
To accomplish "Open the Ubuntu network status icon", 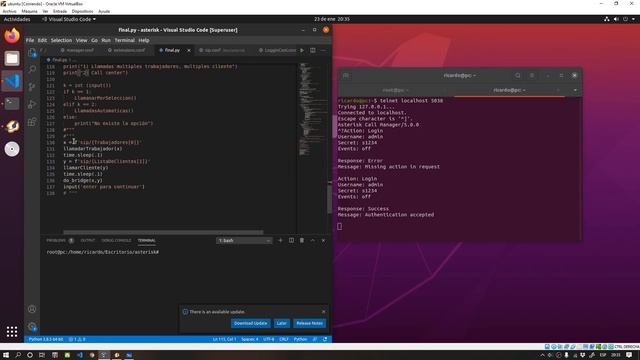I will pyautogui.click(x=607, y=19).
